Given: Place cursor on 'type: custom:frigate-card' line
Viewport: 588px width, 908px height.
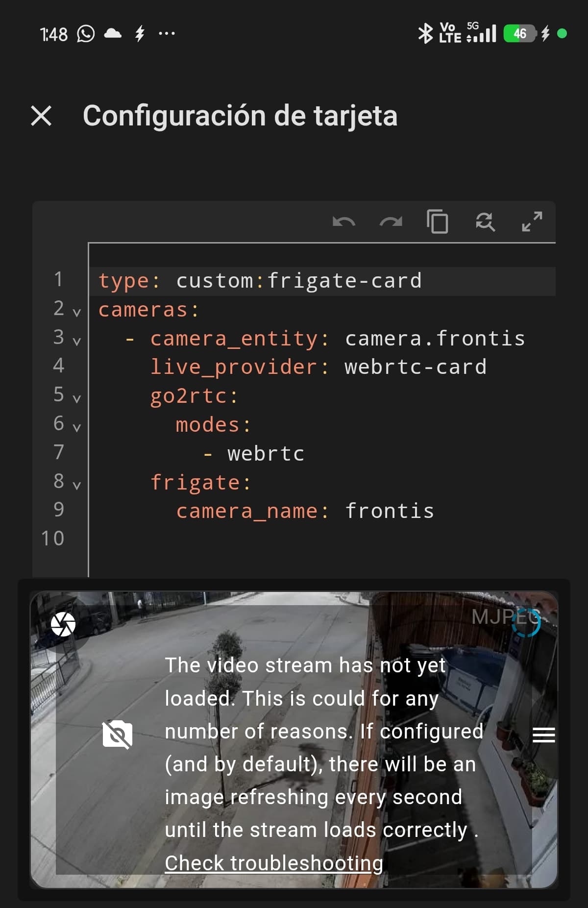Looking at the screenshot, I should click(x=322, y=281).
